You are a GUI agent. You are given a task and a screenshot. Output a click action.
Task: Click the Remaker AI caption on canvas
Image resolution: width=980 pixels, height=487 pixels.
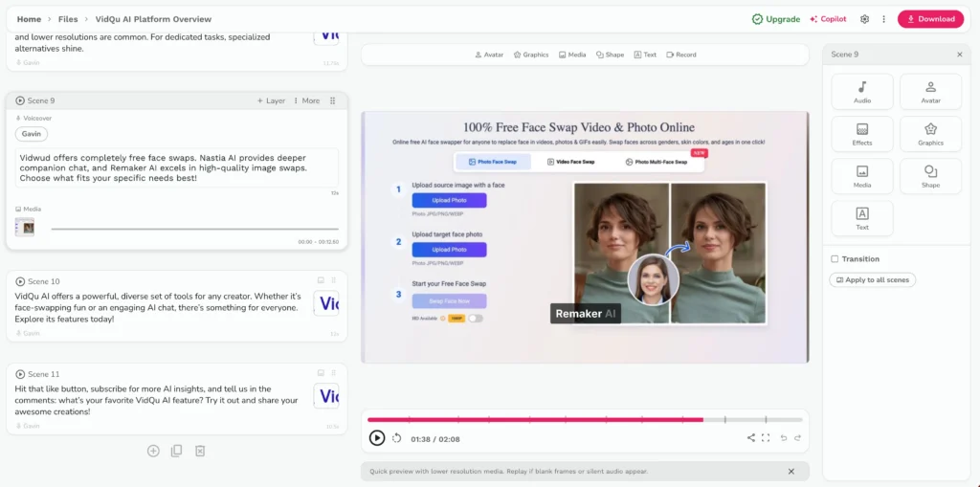[x=586, y=314]
